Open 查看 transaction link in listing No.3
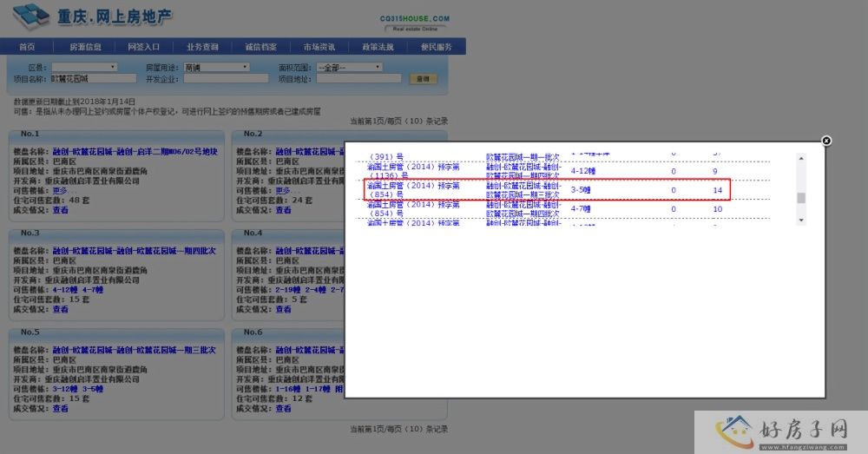The height and width of the screenshot is (454, 868). tap(60, 309)
